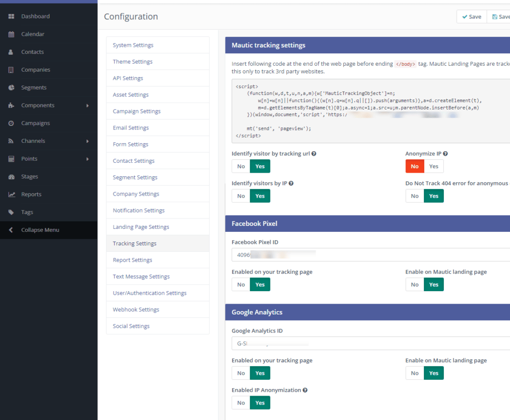Set Identify visitor by tracking url to No
Image resolution: width=510 pixels, height=420 pixels.
pyautogui.click(x=241, y=166)
